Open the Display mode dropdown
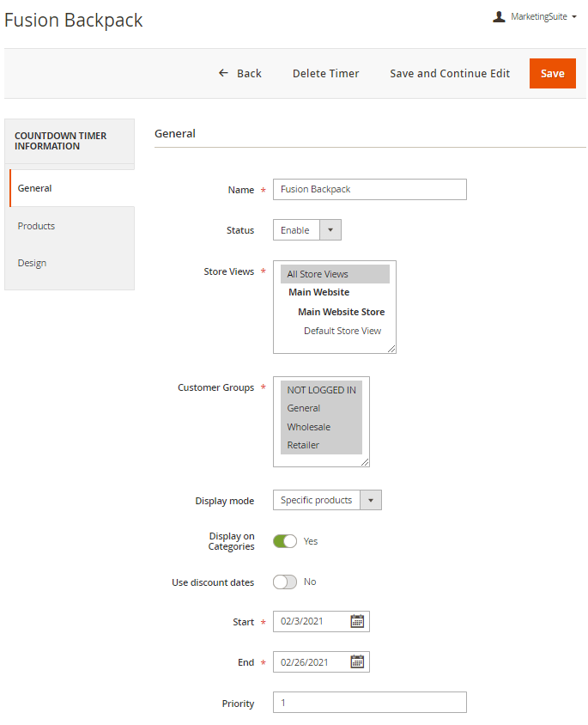 coord(370,500)
